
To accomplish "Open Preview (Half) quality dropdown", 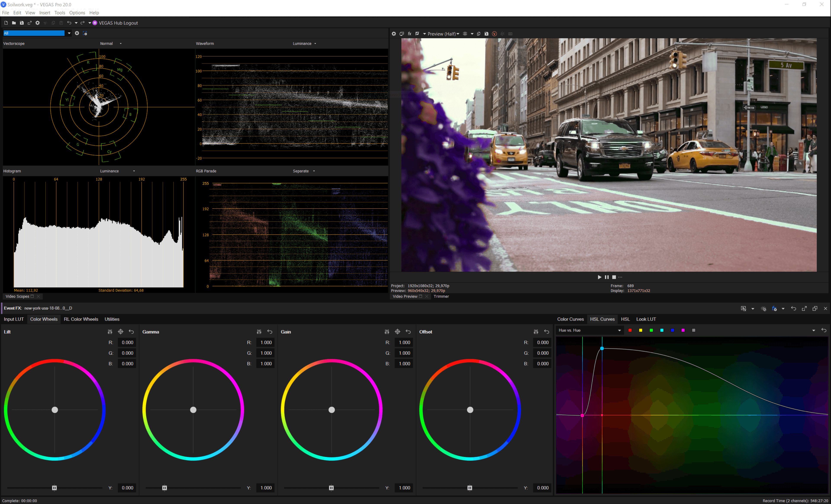I will tap(443, 34).
